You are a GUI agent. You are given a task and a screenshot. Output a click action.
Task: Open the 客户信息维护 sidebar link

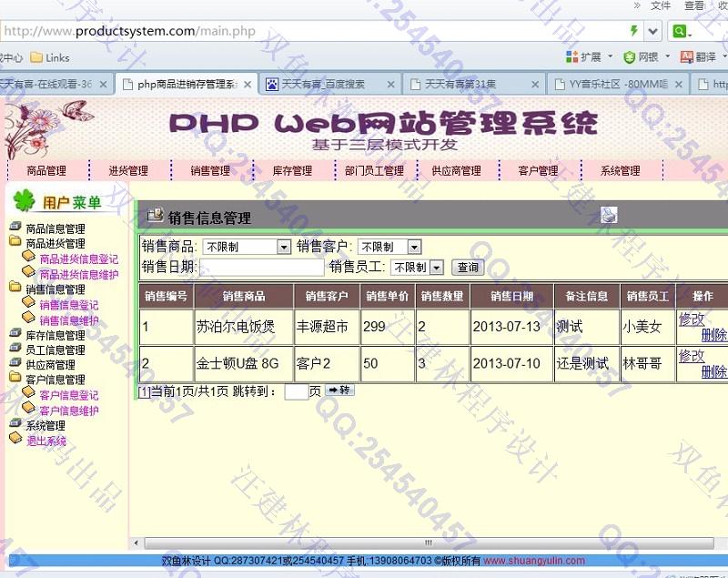tap(69, 411)
